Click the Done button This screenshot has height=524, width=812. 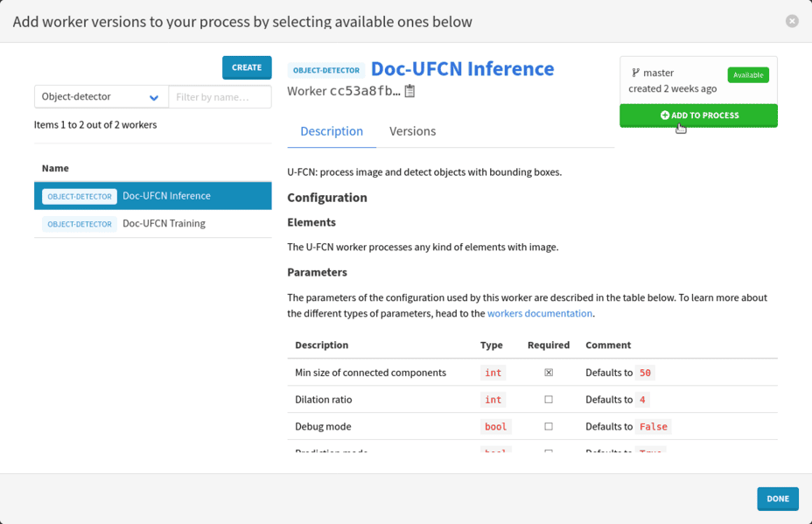point(778,499)
